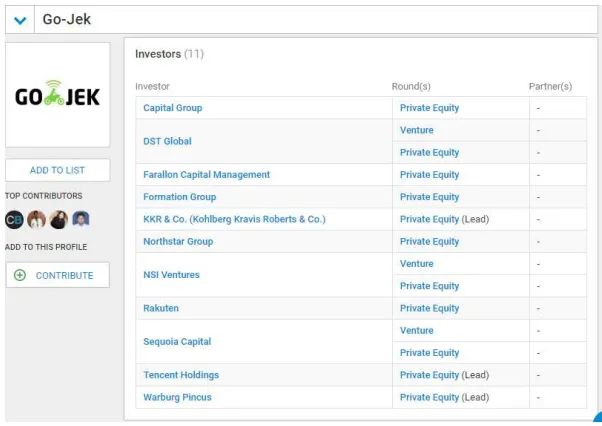The image size is (602, 426).
Task: Open the DST Global investor link
Action: [167, 141]
